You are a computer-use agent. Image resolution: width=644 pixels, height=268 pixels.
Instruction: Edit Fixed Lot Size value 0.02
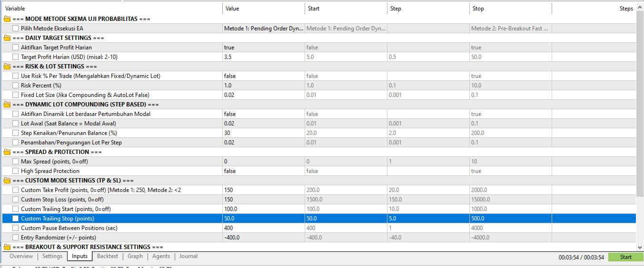tap(264, 95)
